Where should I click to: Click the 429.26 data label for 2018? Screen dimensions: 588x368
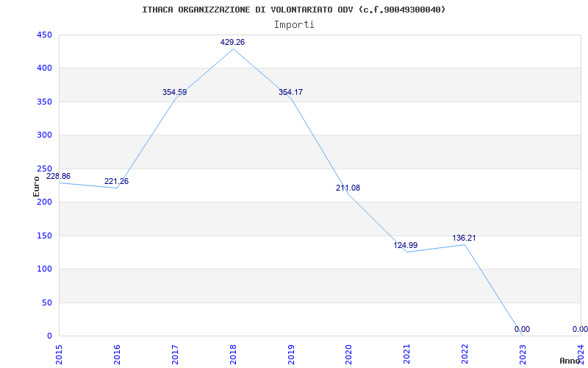[x=232, y=43]
